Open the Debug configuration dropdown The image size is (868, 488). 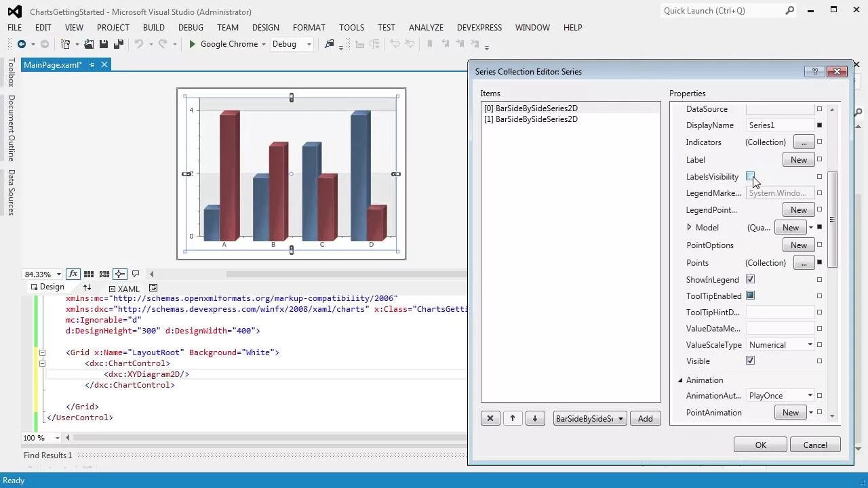coord(309,44)
